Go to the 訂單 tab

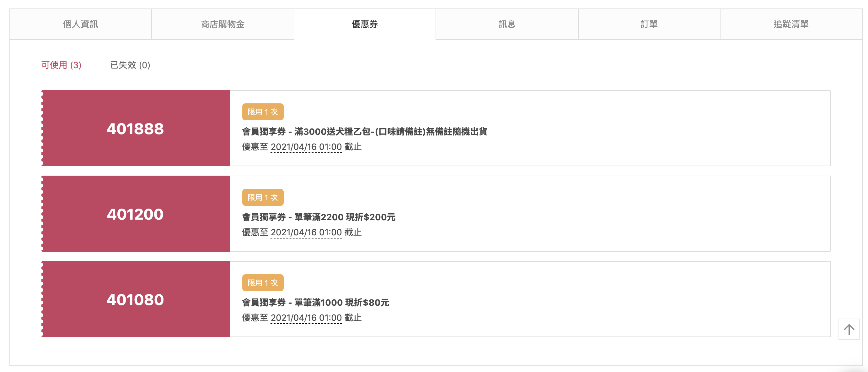649,24
